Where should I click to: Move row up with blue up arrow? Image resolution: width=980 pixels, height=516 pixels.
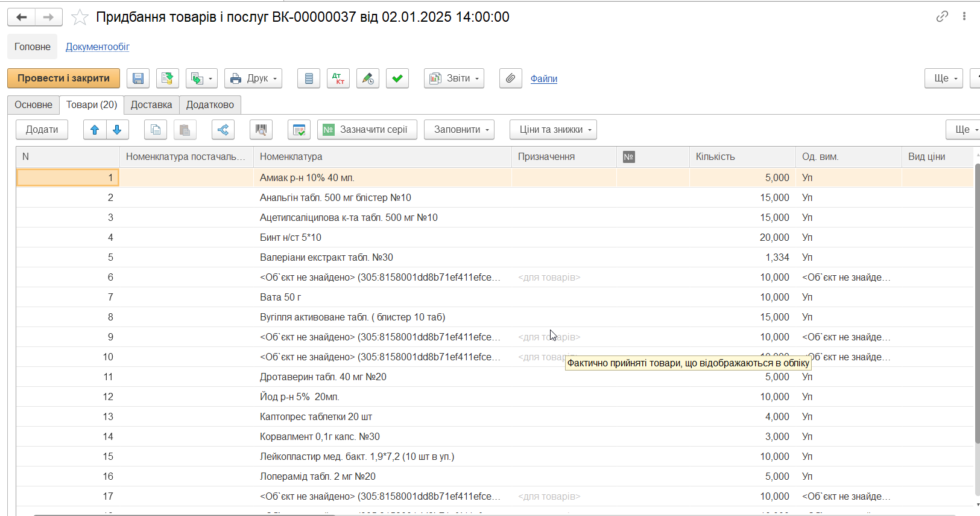coord(95,130)
